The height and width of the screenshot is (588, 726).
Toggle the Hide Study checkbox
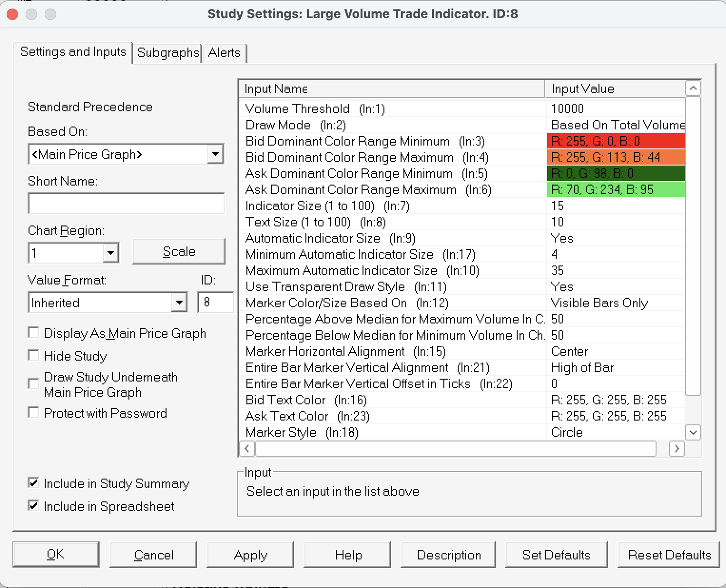(34, 355)
